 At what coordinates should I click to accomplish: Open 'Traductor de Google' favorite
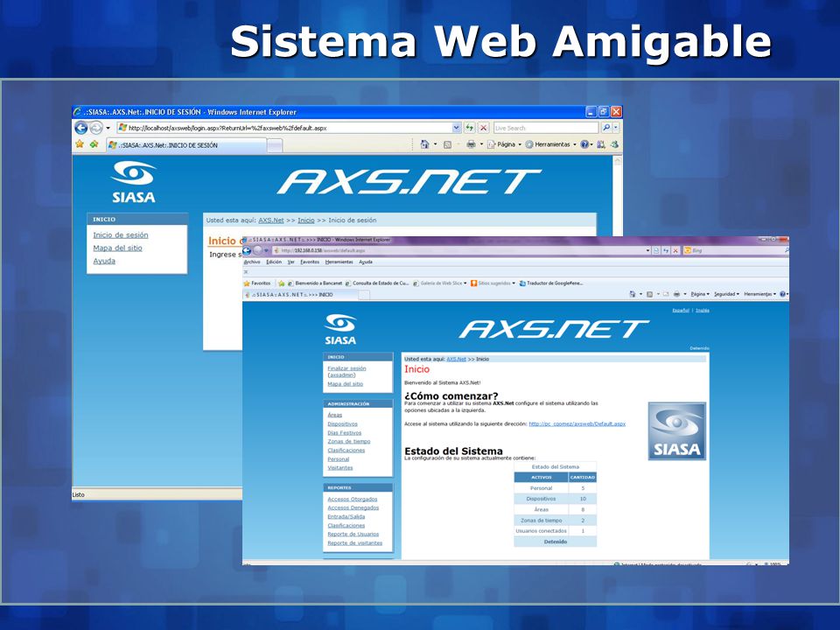(x=550, y=283)
